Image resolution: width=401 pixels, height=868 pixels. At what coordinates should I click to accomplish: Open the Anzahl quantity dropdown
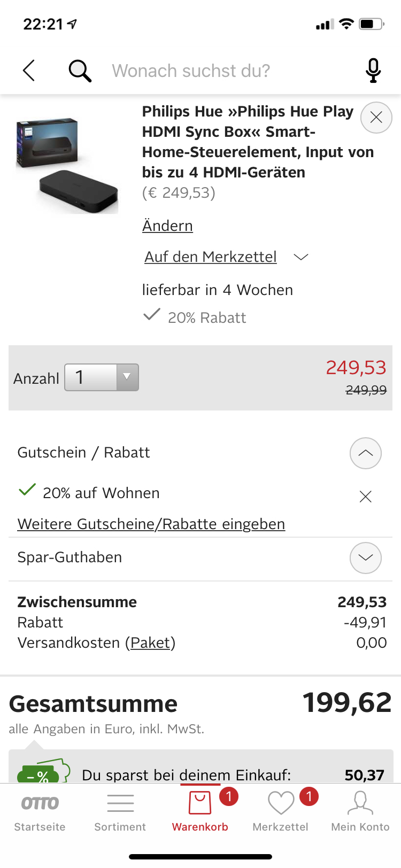pyautogui.click(x=102, y=377)
